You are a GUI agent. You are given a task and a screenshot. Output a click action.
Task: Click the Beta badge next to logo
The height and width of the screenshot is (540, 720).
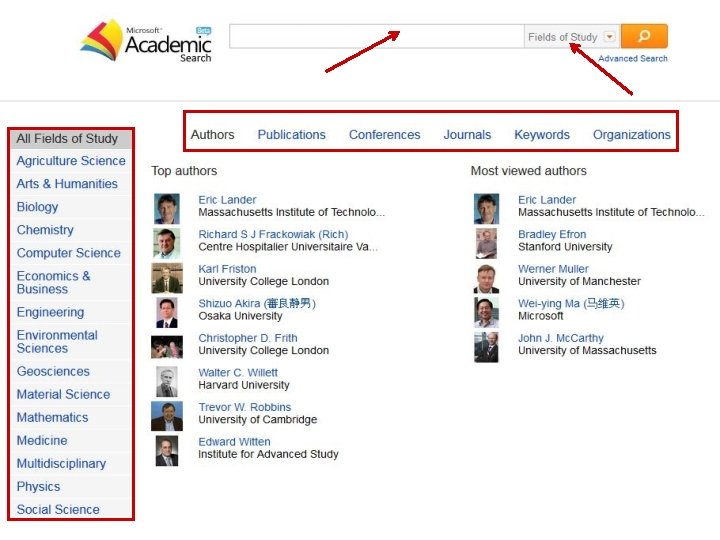203,30
